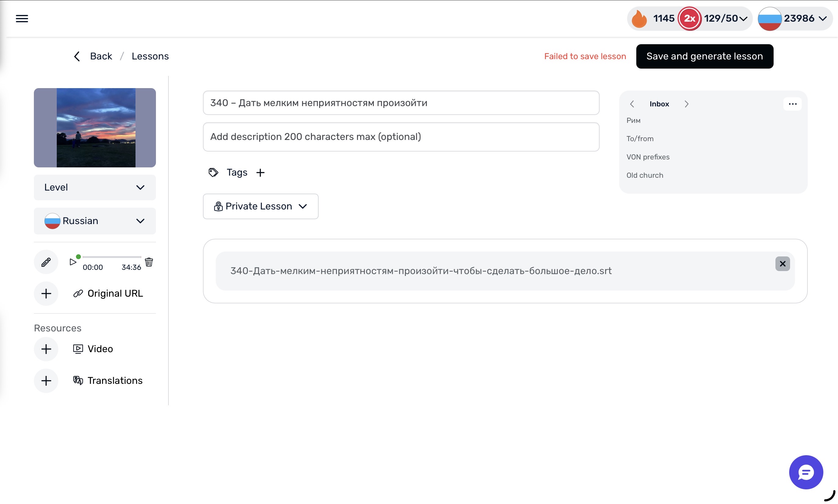Play the lesson audio
838x504 pixels.
[72, 262]
